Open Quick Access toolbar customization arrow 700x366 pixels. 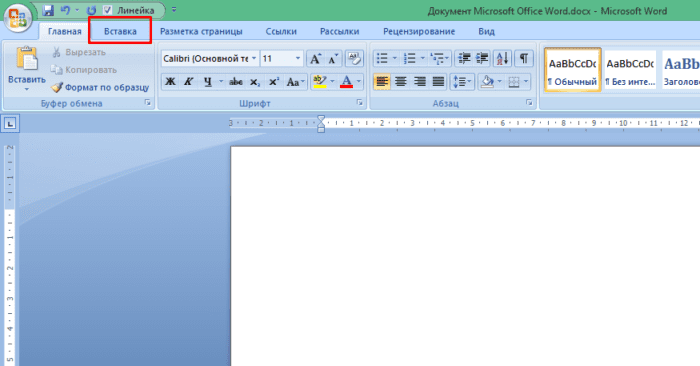(174, 10)
